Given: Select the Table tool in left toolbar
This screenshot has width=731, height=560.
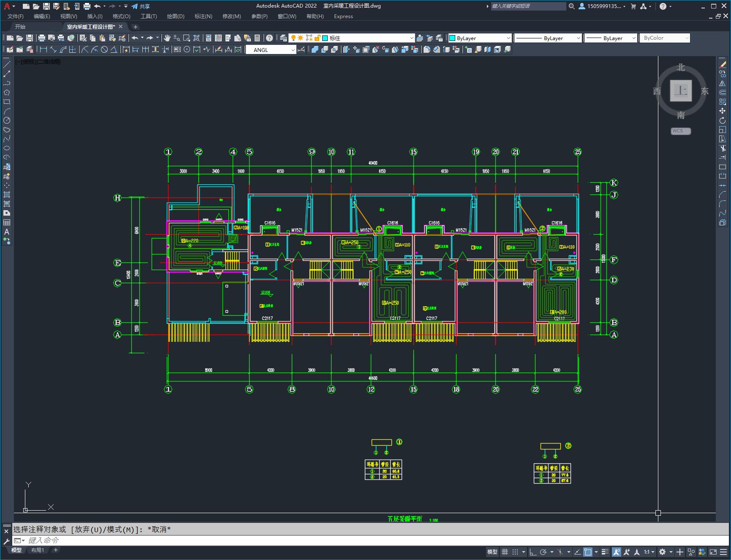Looking at the screenshot, I should [7, 222].
